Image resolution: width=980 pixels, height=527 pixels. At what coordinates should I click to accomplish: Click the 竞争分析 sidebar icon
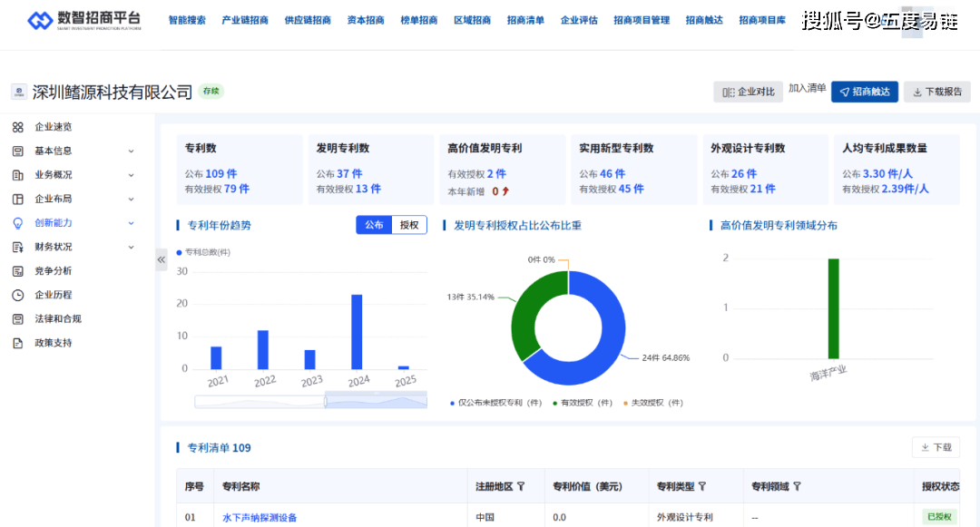(x=17, y=271)
